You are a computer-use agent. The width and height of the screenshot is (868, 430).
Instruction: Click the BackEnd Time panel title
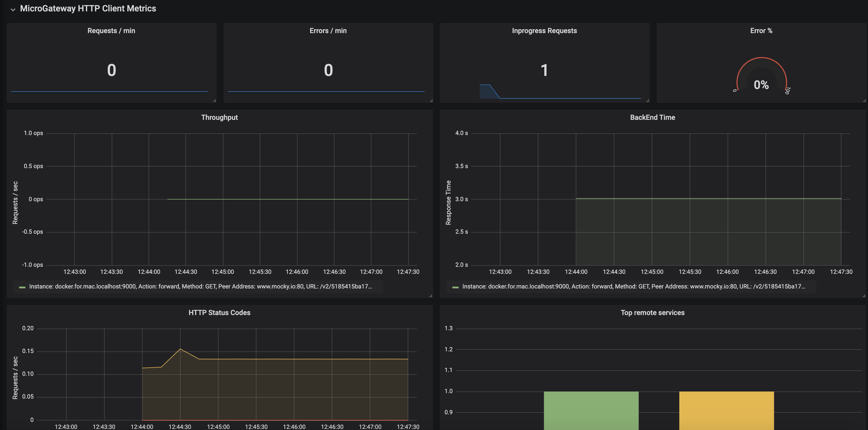tap(652, 117)
